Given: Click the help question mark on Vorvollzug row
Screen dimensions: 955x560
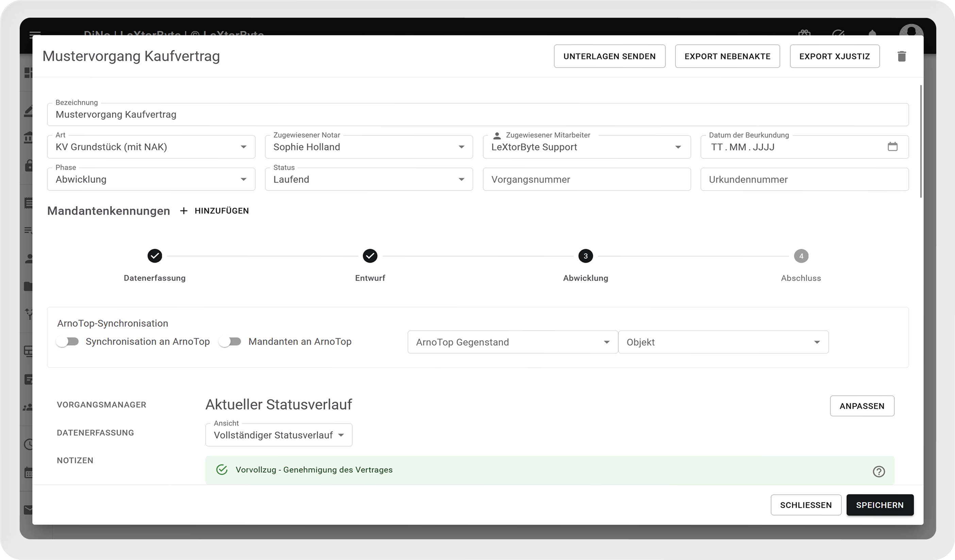Looking at the screenshot, I should [x=878, y=471].
